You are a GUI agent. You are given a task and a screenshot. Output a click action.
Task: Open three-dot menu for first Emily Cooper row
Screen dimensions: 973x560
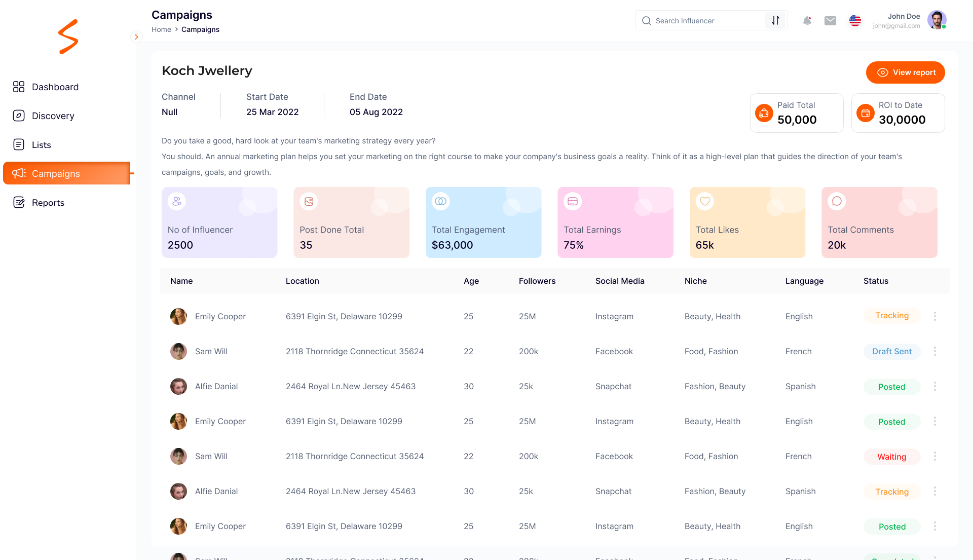934,316
